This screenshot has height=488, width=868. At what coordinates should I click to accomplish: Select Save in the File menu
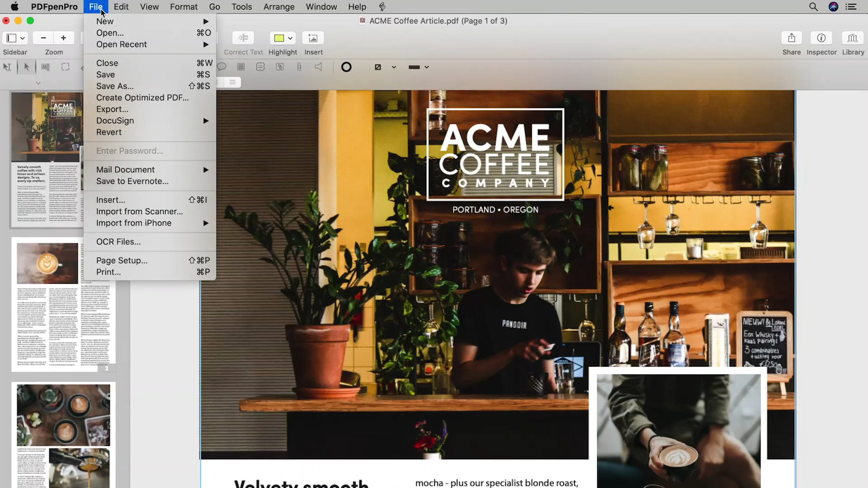click(150, 75)
